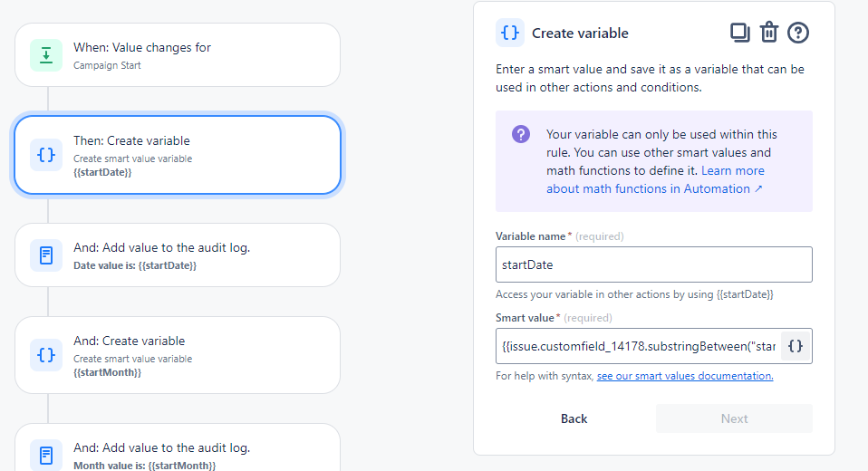This screenshot has width=868, height=471.
Task: Select the 'When: Value changes for' trigger
Action: (x=178, y=55)
